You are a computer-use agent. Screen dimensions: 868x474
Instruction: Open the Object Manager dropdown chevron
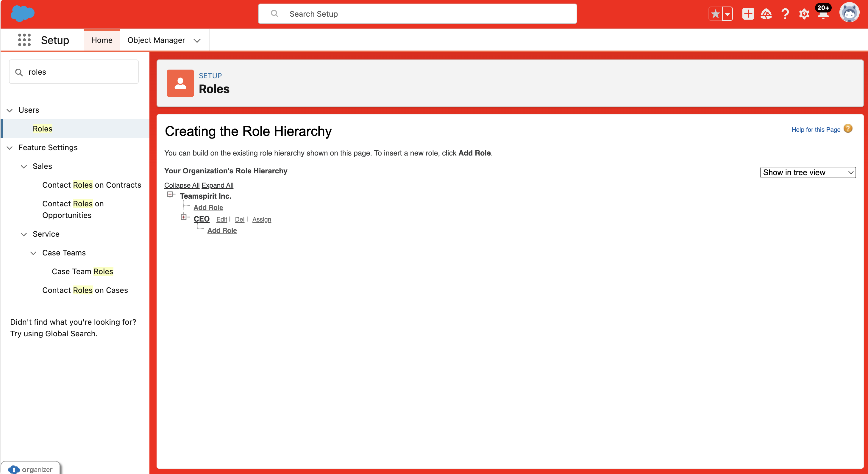click(197, 40)
